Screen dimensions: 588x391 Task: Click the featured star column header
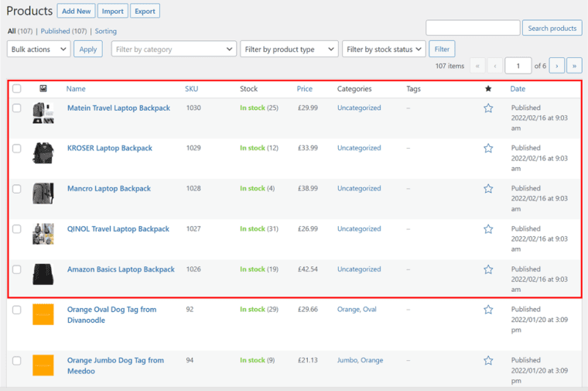pos(488,88)
